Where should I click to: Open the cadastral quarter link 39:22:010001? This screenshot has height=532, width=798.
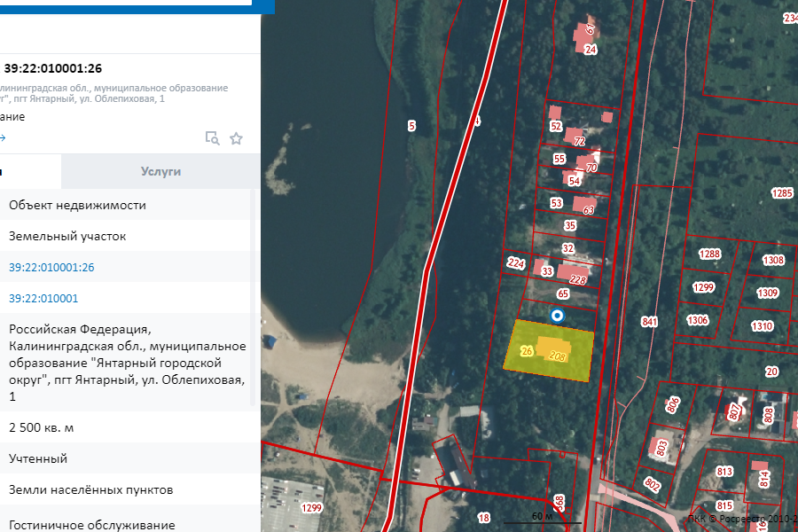pos(43,299)
